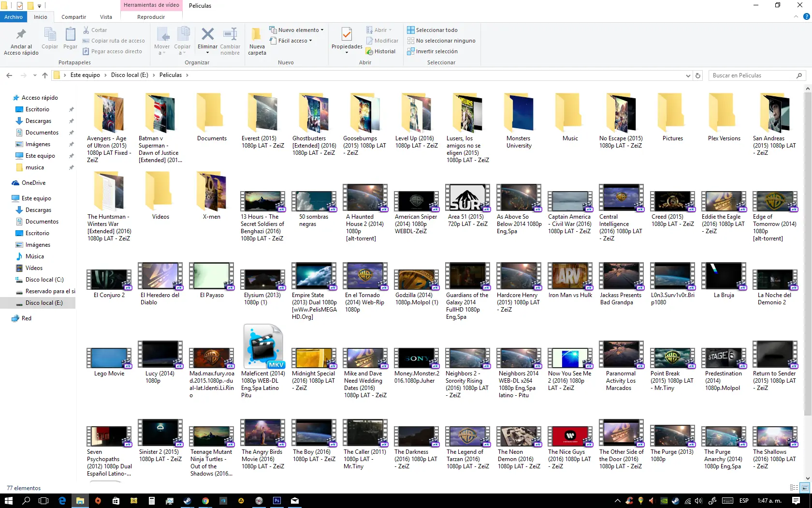812x508 pixels.
Task: Rename item with Cambiar nombre
Action: (230, 41)
